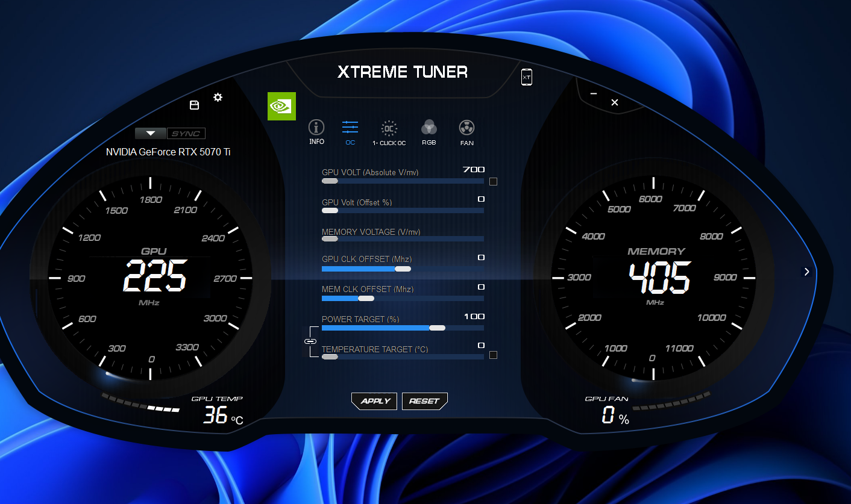The height and width of the screenshot is (504, 851).
Task: Tick the TEMPERATURE TARGET checkbox
Action: 493,355
